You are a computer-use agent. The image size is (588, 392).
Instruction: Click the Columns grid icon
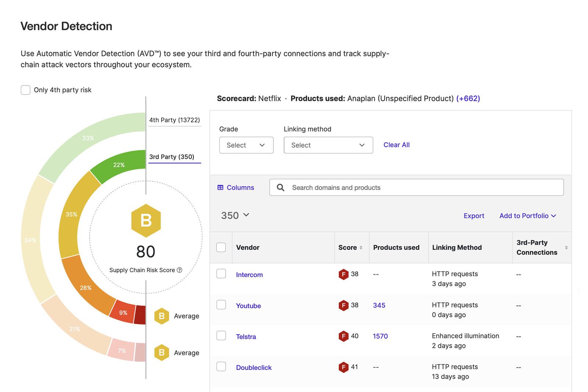(x=220, y=187)
